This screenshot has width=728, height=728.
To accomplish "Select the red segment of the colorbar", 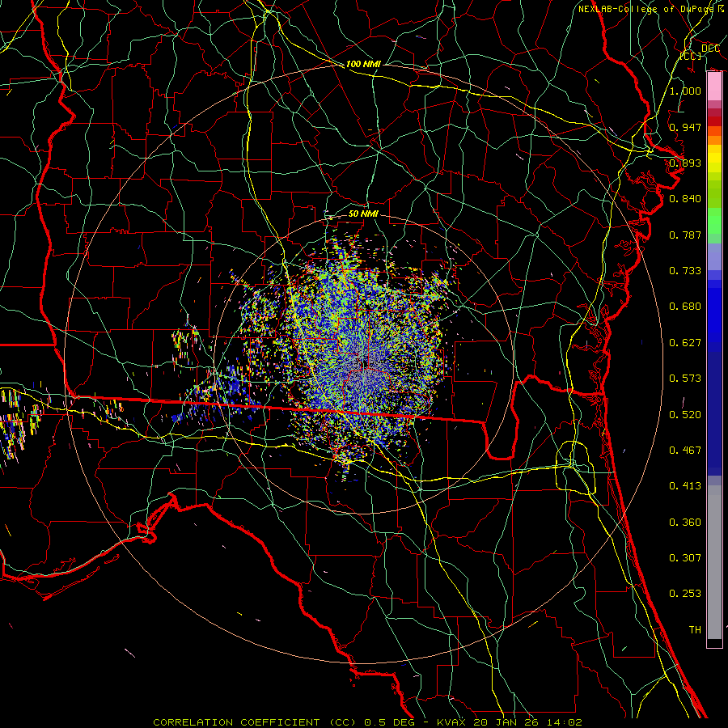I will click(714, 121).
